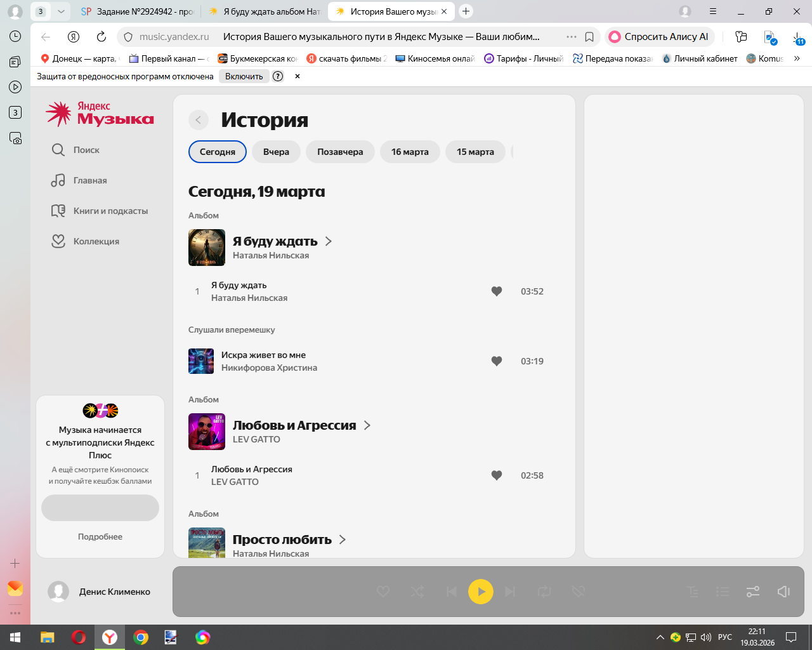Open Искра живет во мне cover art
812x650 pixels.
[201, 361]
